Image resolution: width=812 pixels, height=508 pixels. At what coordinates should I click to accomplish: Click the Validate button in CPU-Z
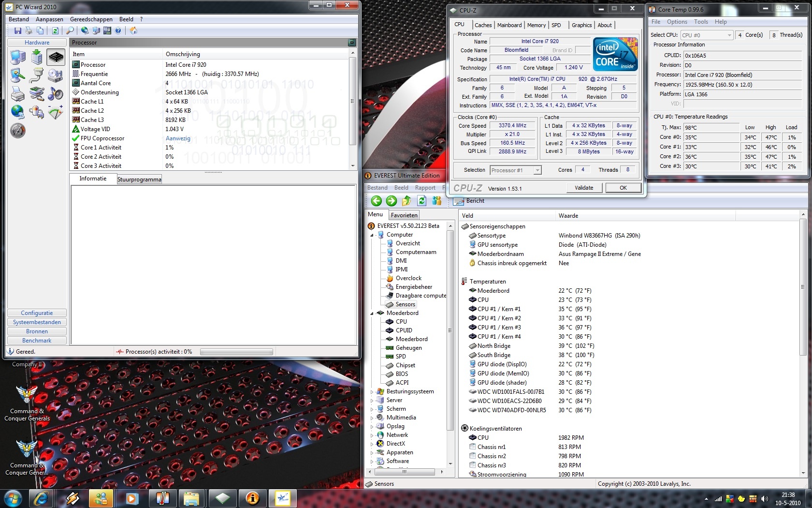[x=584, y=188]
